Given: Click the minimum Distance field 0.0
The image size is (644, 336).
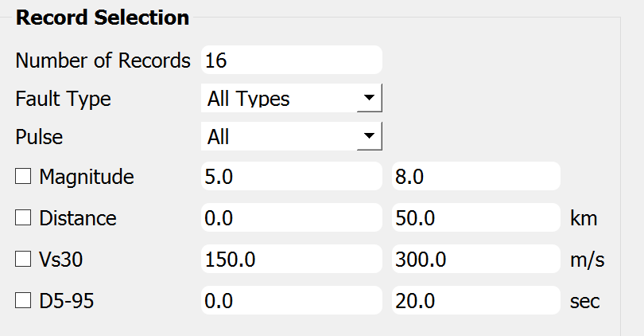Looking at the screenshot, I should click(292, 217).
